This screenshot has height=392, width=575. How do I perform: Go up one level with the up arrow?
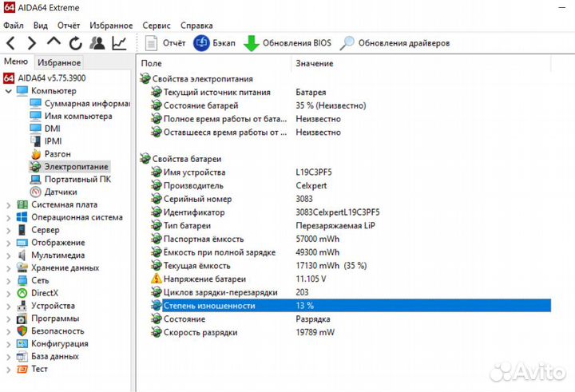click(x=54, y=42)
